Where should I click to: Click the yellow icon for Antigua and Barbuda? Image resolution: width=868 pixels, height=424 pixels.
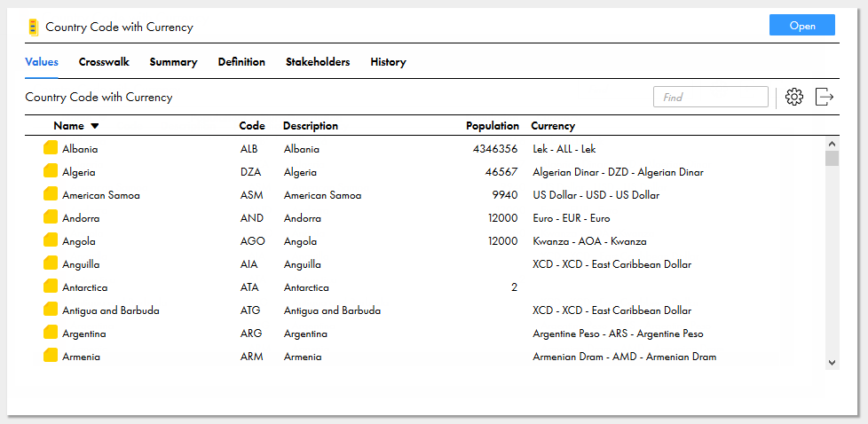click(51, 310)
